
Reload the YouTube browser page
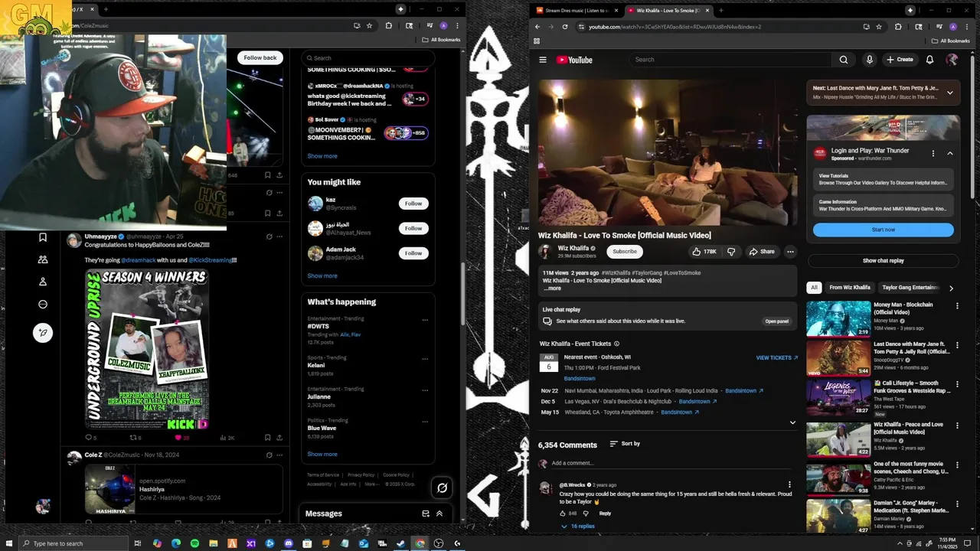click(565, 27)
